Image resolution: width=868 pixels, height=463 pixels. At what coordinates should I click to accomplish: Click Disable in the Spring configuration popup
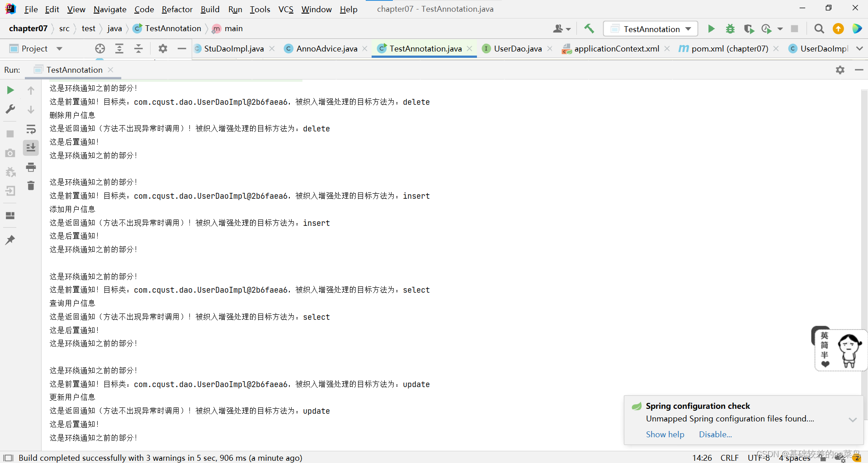(715, 434)
